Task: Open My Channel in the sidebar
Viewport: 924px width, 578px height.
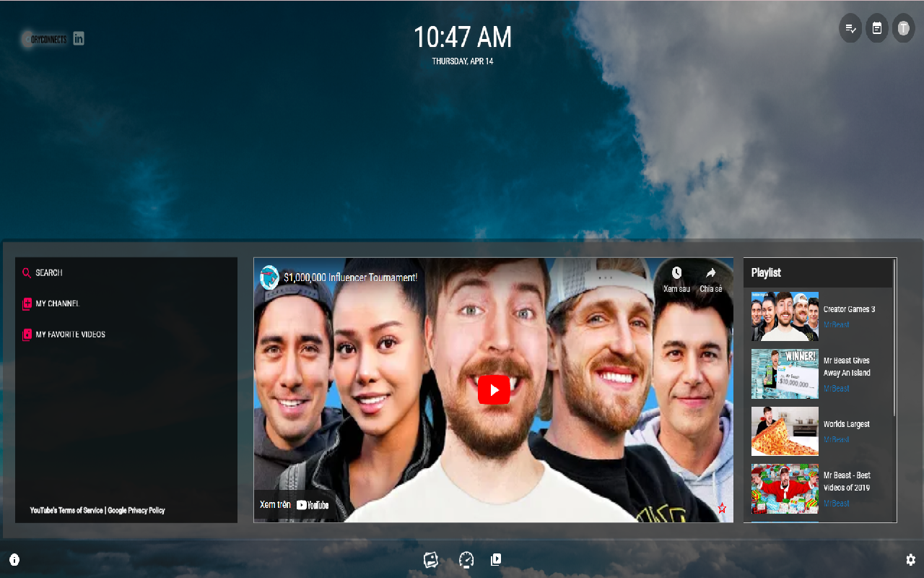Action: [x=51, y=303]
